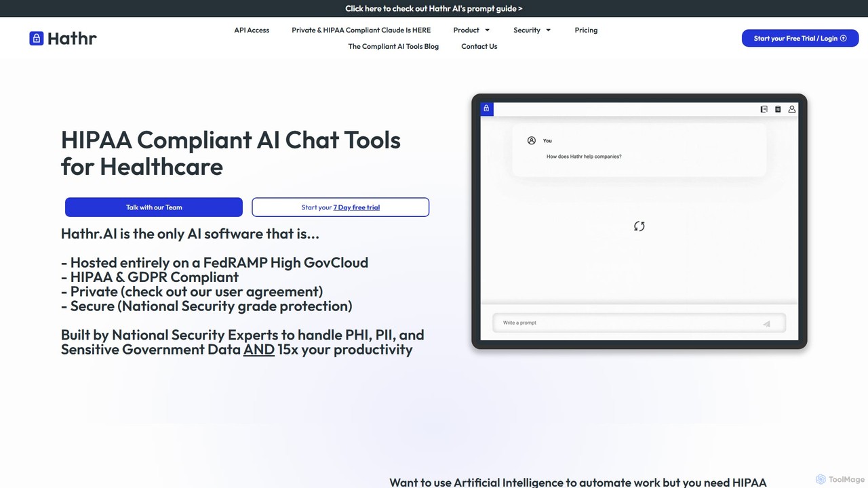Click the You avatar icon in chat
The image size is (868, 488).
pos(532,140)
